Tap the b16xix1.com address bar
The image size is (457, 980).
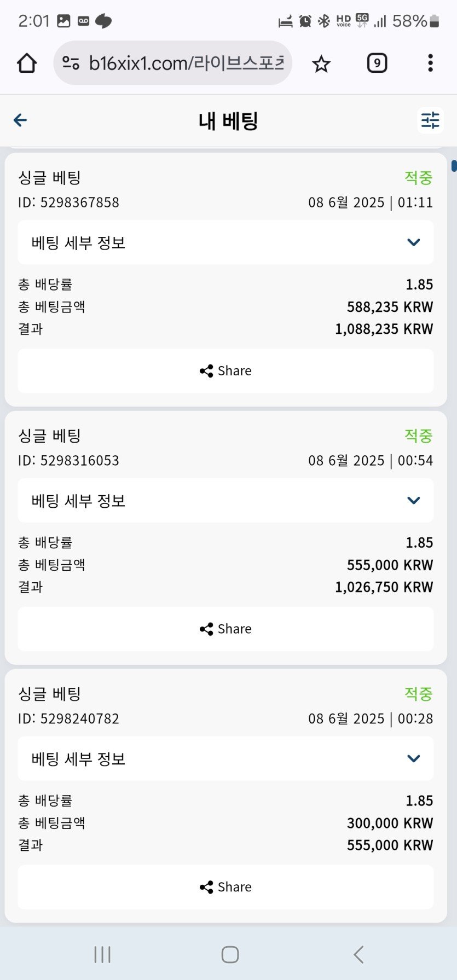tap(186, 63)
